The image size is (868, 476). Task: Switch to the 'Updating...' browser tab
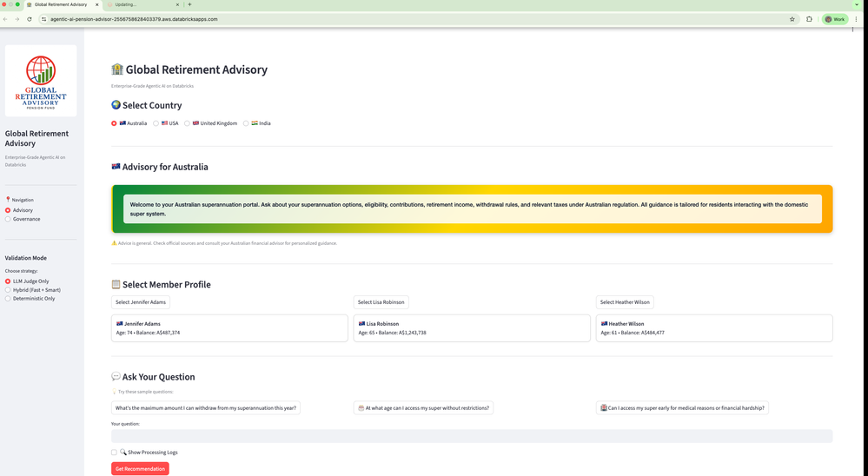(x=139, y=4)
